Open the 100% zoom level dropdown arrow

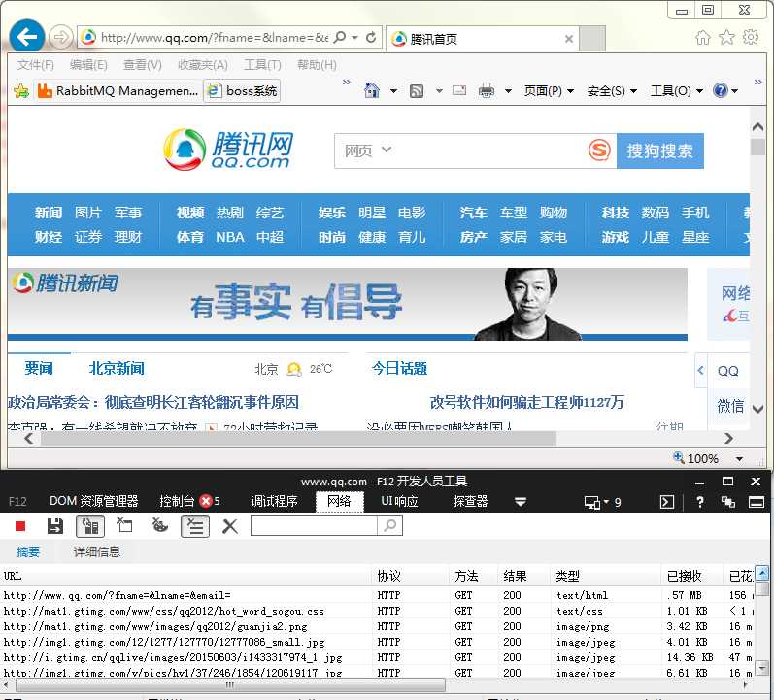tap(739, 459)
